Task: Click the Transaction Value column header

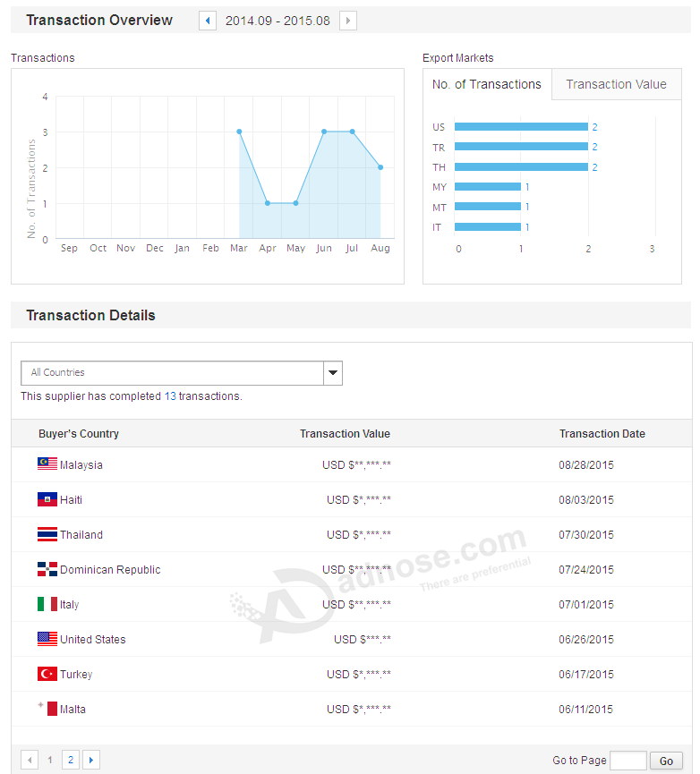Action: tap(345, 434)
